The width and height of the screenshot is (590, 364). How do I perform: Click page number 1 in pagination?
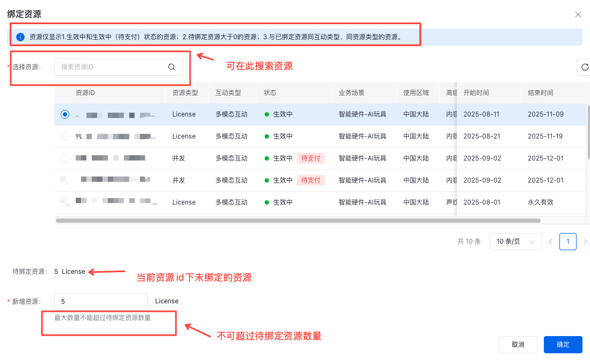point(567,242)
